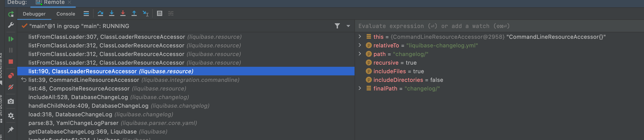
Task: Select the Debugger tab
Action: (34, 14)
